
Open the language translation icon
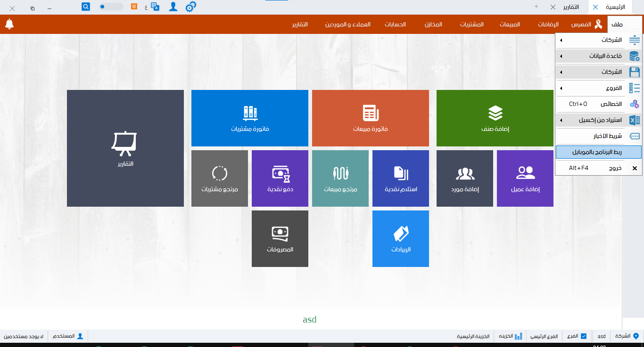pyautogui.click(x=155, y=7)
